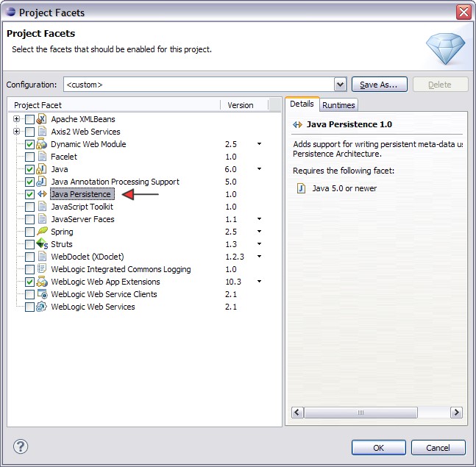The width and height of the screenshot is (476, 467).
Task: Uncheck WebLogic Web App Extensions checkbox
Action: (29, 282)
